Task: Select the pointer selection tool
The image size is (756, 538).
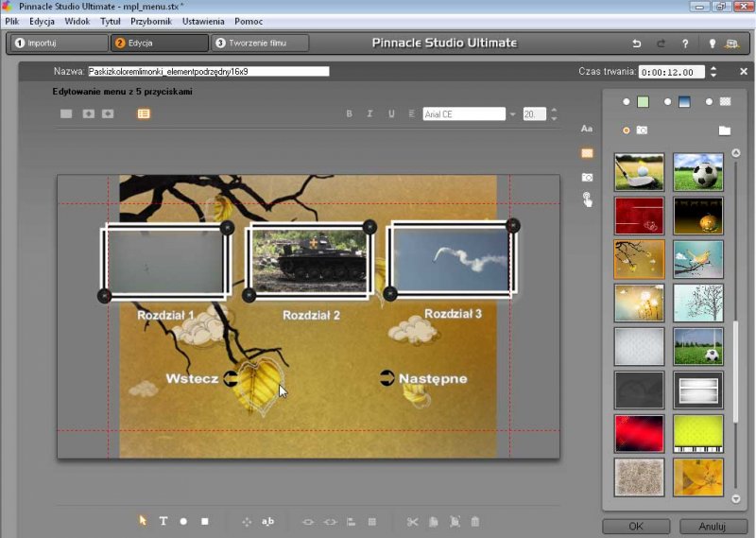Action: click(x=143, y=521)
